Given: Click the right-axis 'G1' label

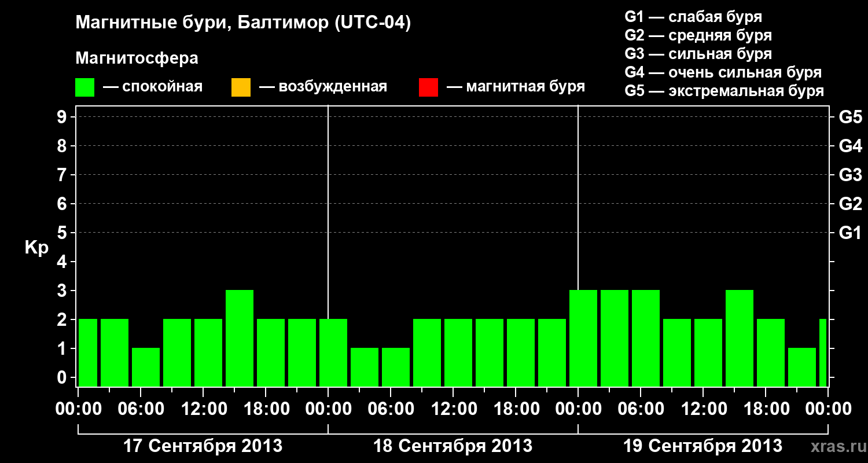Looking at the screenshot, I should pos(850,233).
